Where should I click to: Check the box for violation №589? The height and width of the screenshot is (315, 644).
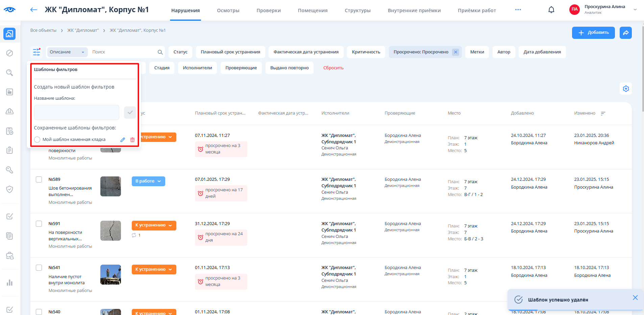click(39, 179)
